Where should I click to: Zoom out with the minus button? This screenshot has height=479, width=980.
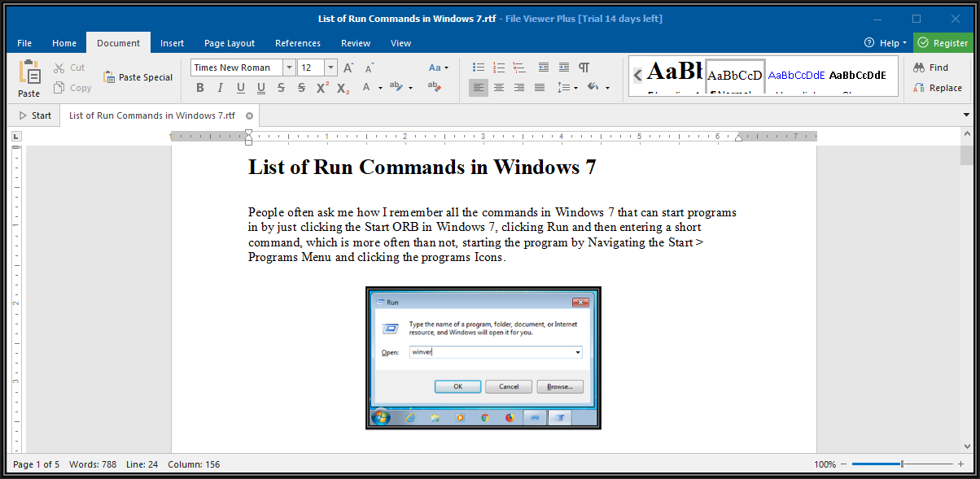point(844,464)
